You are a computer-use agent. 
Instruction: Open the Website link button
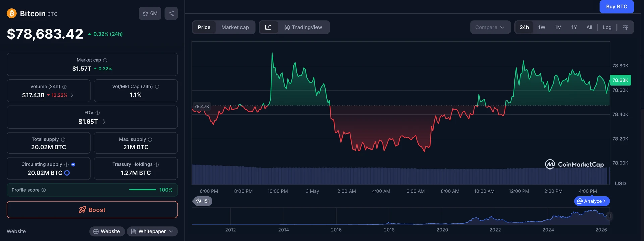point(107,231)
